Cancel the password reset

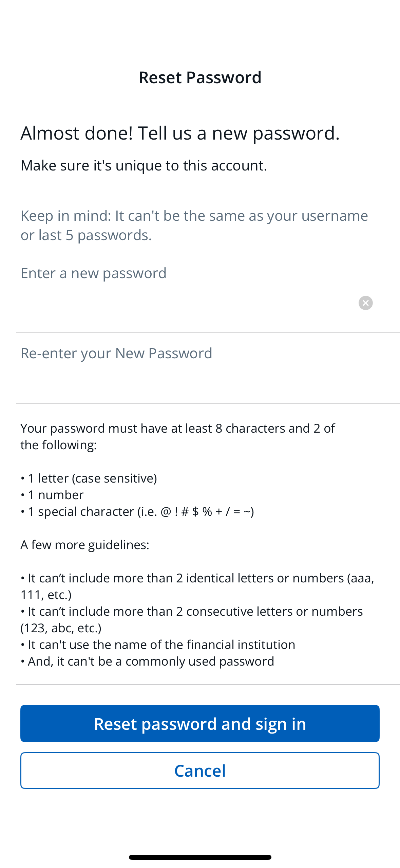(200, 770)
